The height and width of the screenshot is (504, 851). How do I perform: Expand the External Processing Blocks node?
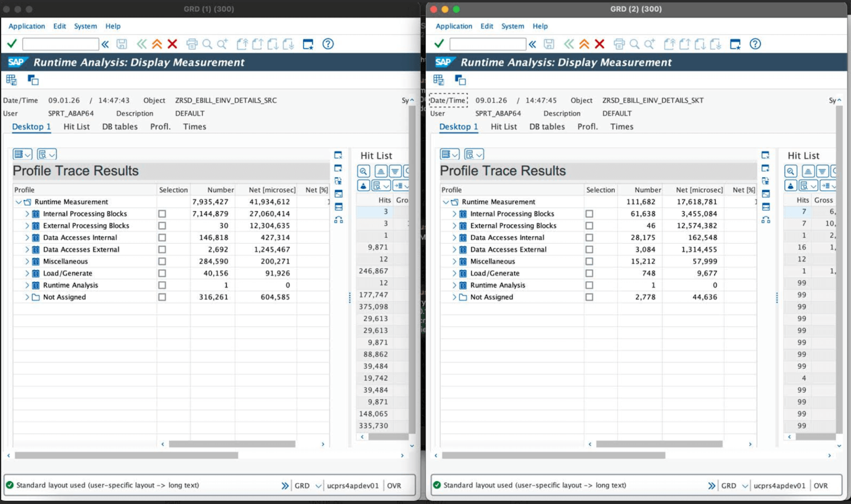27,225
